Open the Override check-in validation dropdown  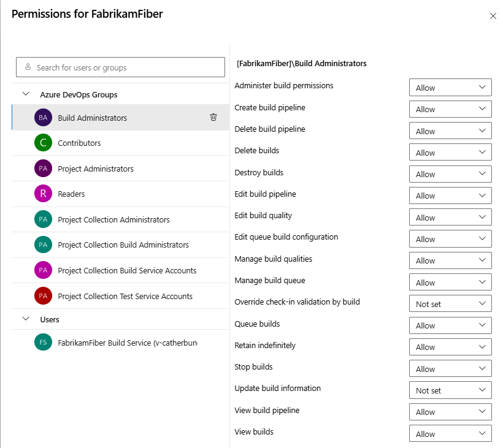450,303
